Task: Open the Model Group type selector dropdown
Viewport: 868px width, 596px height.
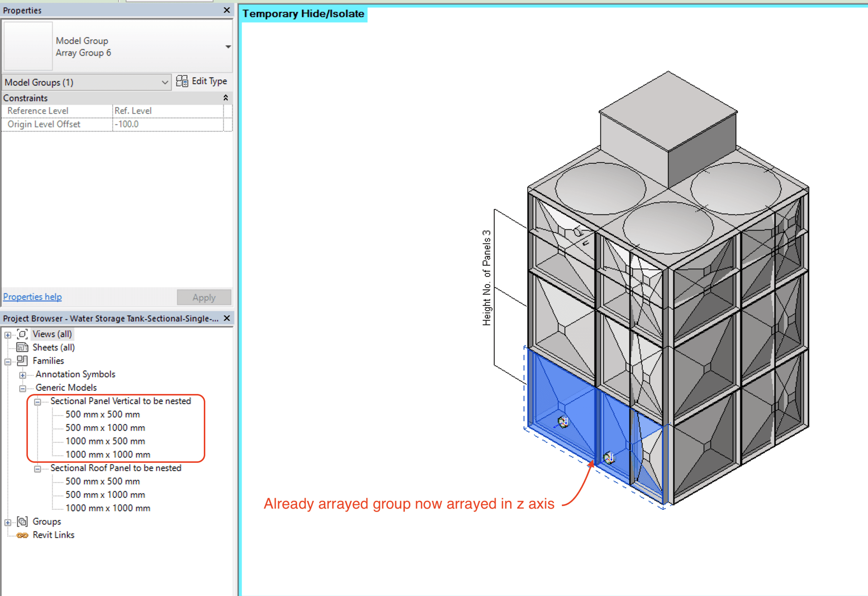Action: (228, 47)
